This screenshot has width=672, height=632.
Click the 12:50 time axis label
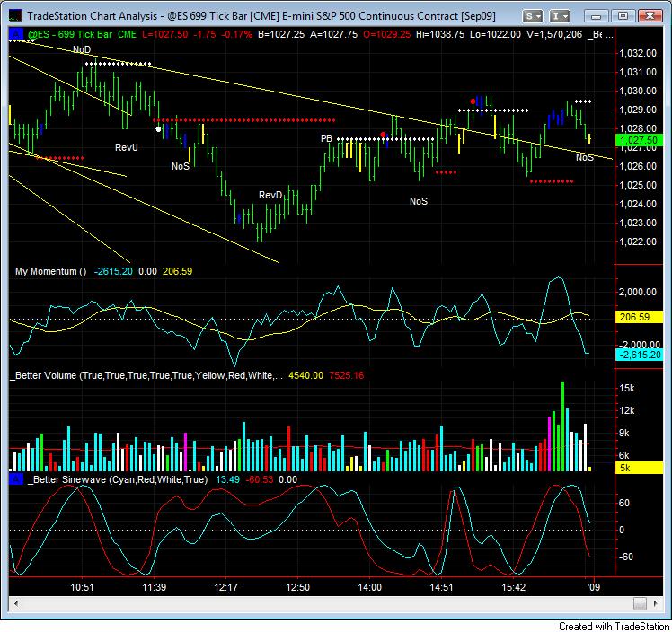pyautogui.click(x=298, y=587)
